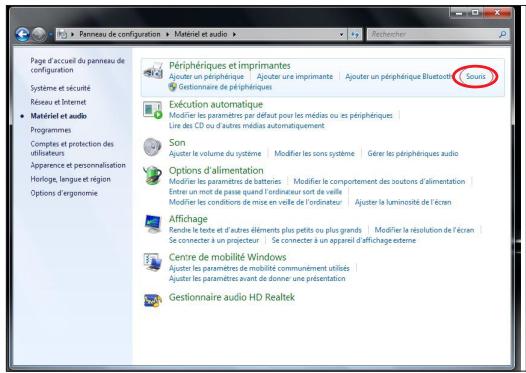Open 'Gestionnaire de périphériques'
526x373 pixels.
[x=225, y=87]
